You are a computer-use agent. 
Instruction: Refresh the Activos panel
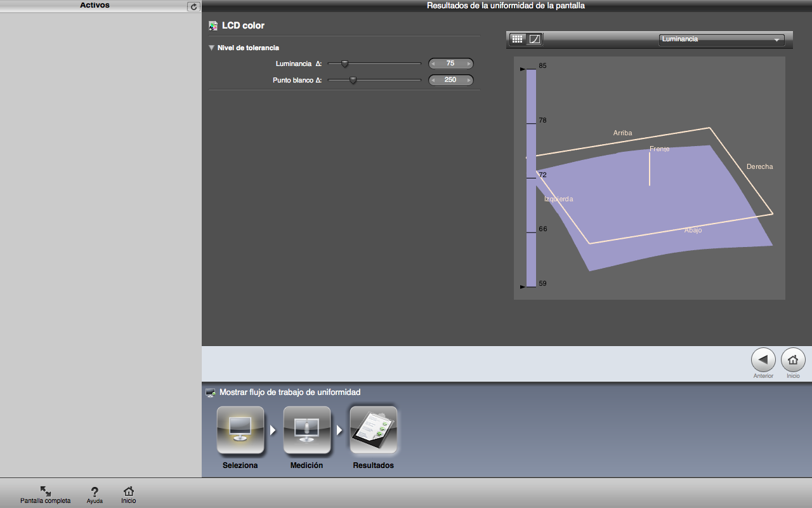(193, 6)
